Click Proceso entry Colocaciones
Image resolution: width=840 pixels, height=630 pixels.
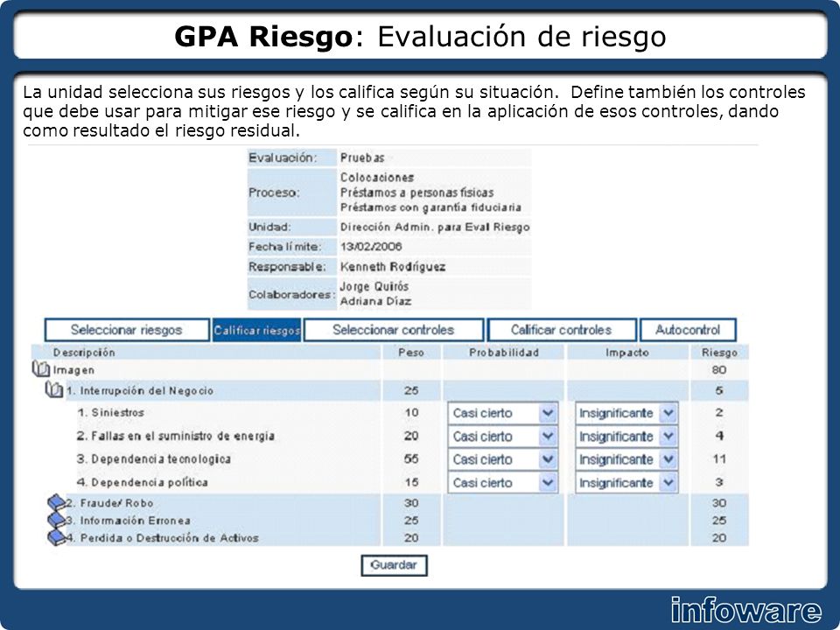coord(377,178)
